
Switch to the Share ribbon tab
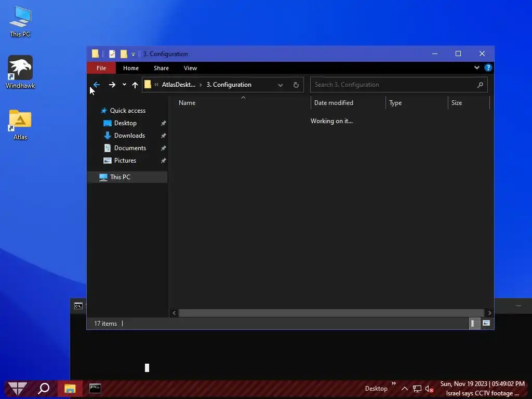pyautogui.click(x=161, y=68)
